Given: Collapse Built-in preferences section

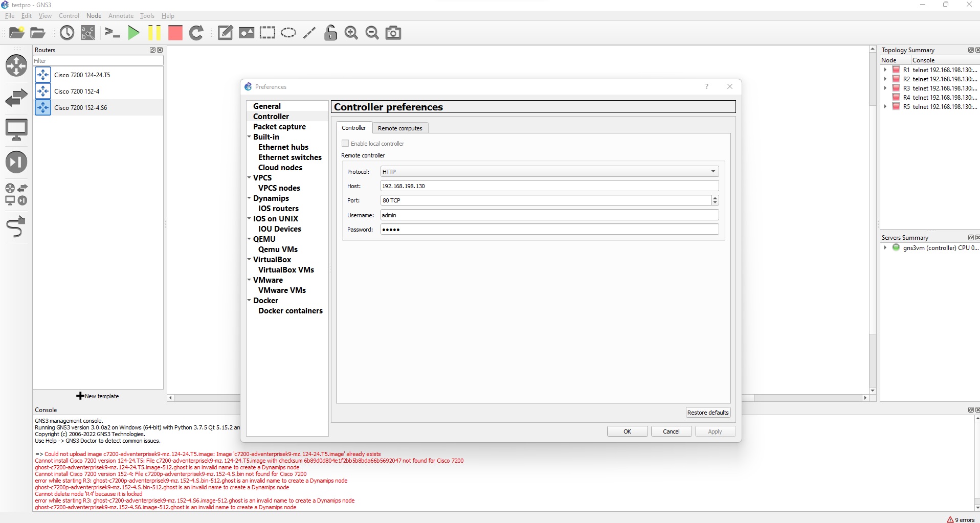Looking at the screenshot, I should tap(249, 137).
